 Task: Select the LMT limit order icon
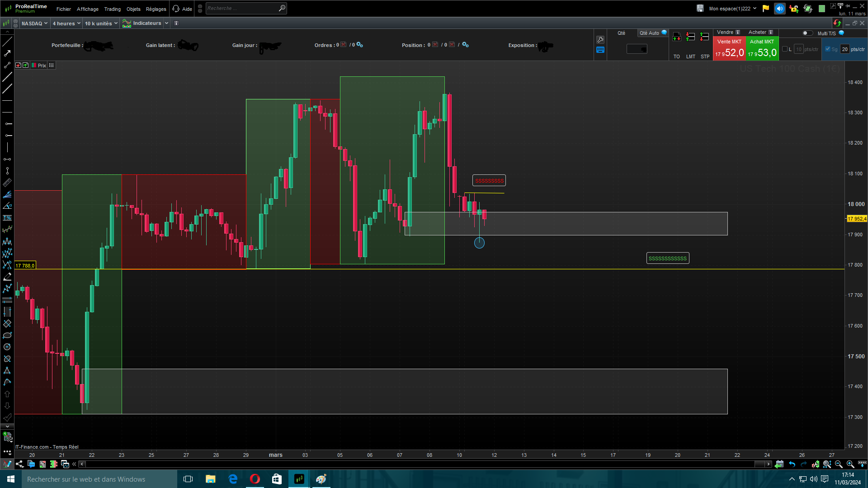(x=690, y=38)
